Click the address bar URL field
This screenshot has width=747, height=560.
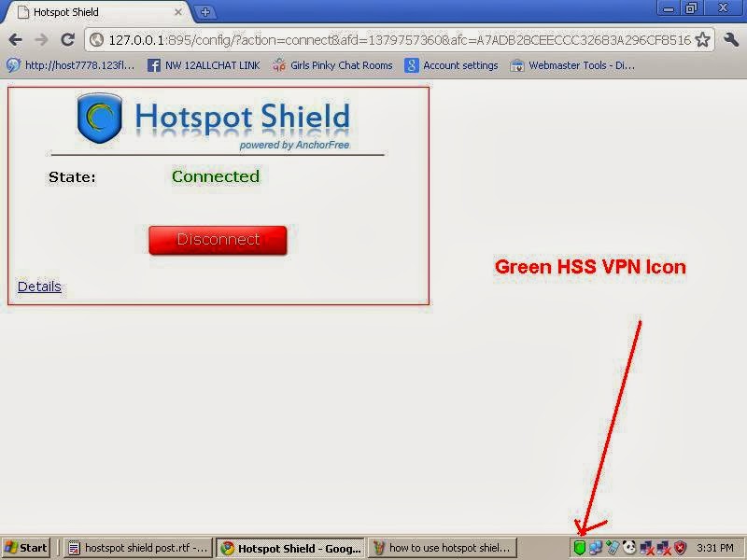(x=400, y=40)
